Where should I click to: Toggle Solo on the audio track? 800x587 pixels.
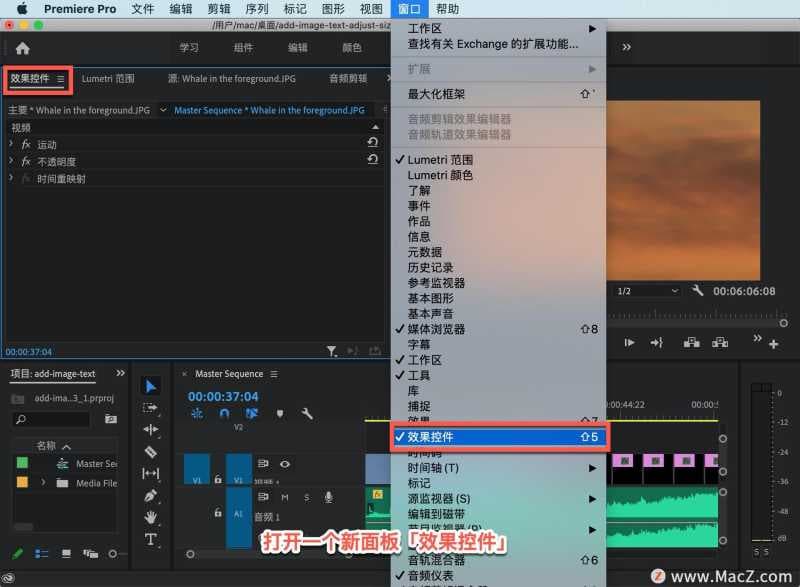tap(306, 497)
